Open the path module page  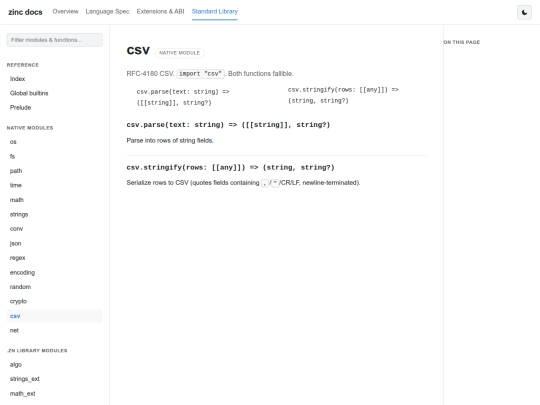pyautogui.click(x=55, y=171)
